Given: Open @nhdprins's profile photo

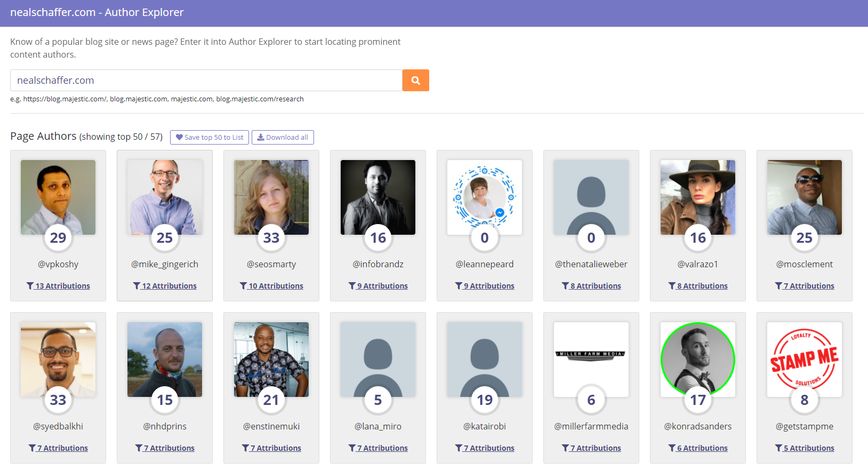Looking at the screenshot, I should pyautogui.click(x=165, y=360).
